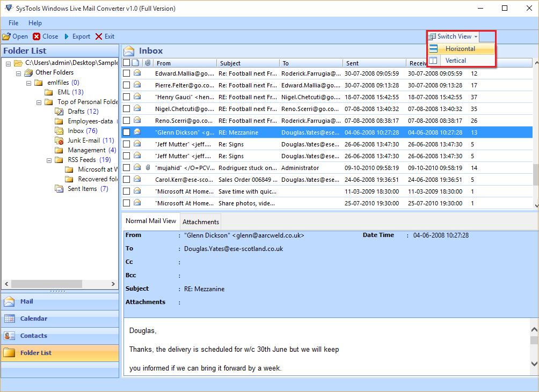Check the Edward.Mallia email checkbox

[x=127, y=73]
